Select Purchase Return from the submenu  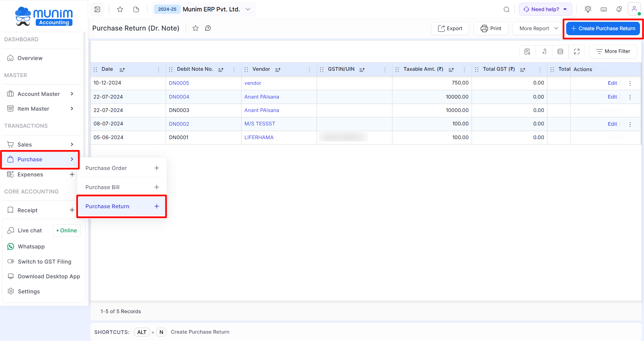coord(107,206)
